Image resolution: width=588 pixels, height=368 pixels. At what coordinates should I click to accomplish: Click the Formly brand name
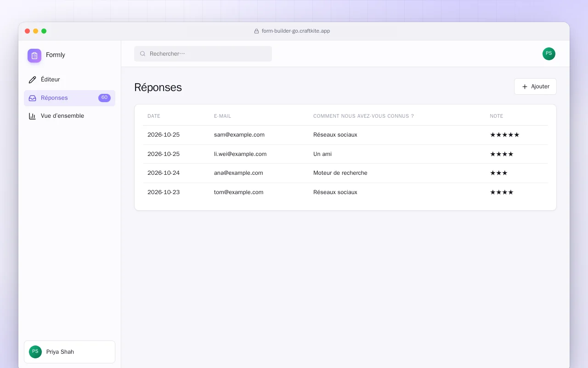click(56, 55)
